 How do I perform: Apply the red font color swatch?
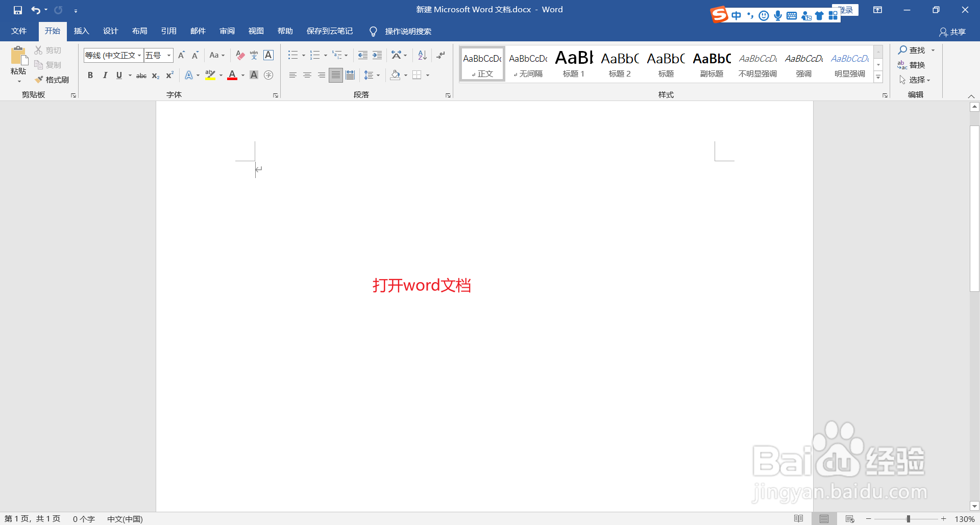[232, 75]
